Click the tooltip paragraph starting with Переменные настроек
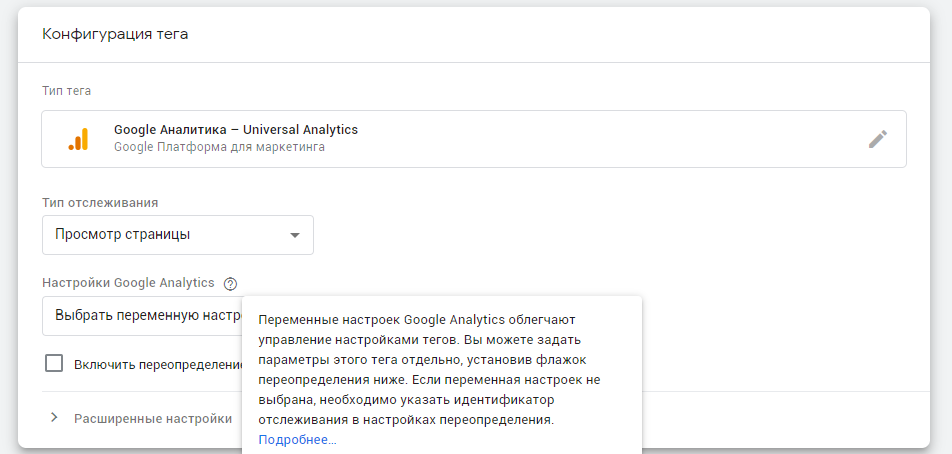 pos(430,370)
